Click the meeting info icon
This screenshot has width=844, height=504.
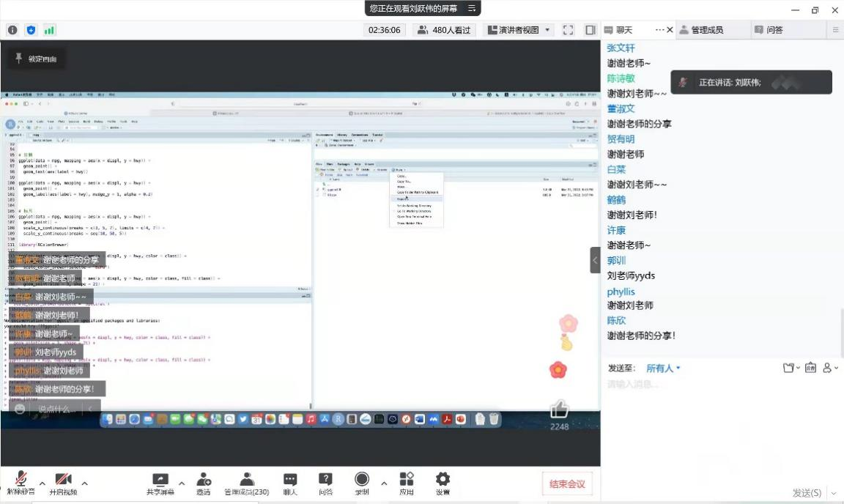tap(12, 30)
